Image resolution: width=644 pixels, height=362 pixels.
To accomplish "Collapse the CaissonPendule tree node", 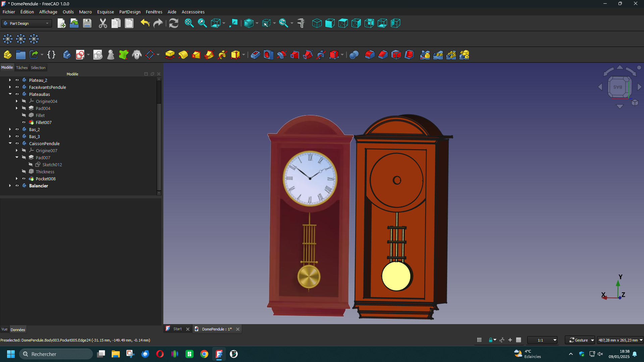I will point(10,143).
